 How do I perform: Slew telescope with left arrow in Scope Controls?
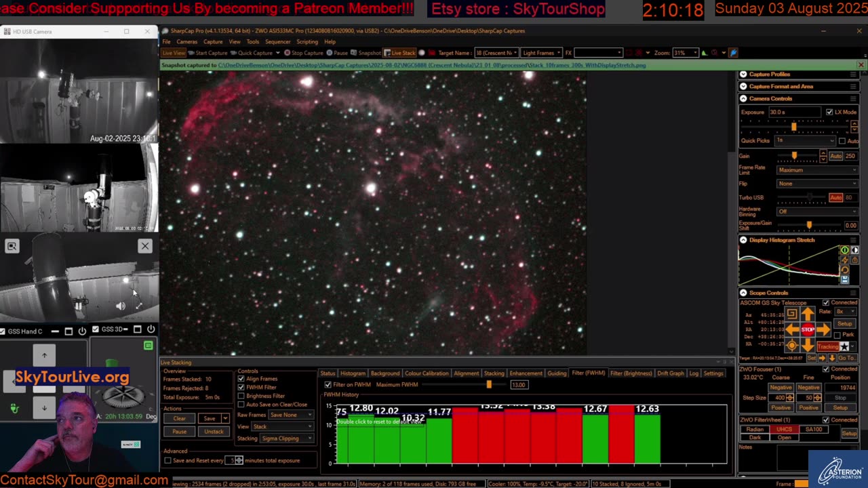[x=791, y=329]
